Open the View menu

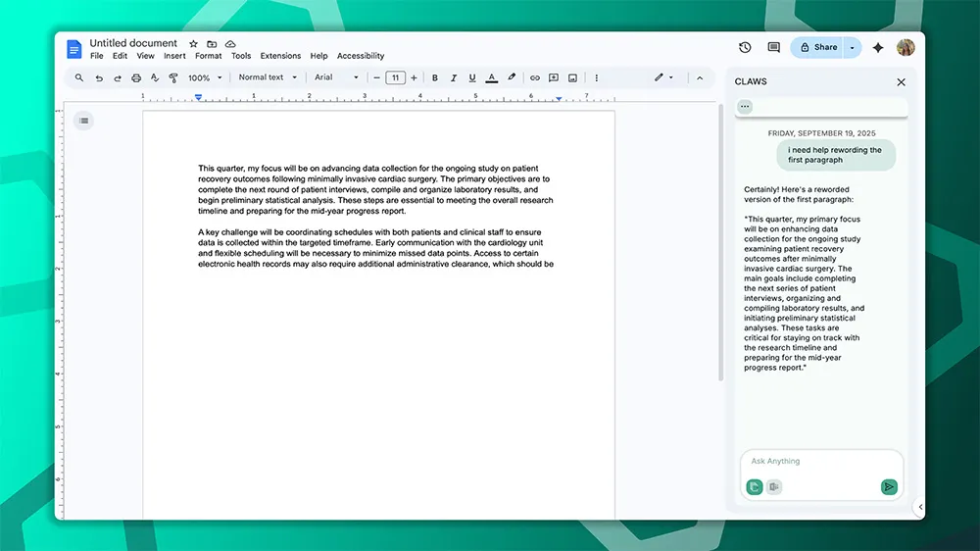tap(146, 56)
